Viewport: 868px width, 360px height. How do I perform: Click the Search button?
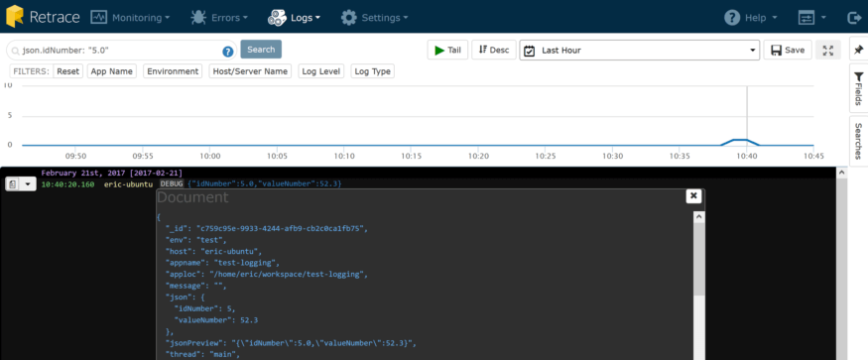tap(261, 50)
